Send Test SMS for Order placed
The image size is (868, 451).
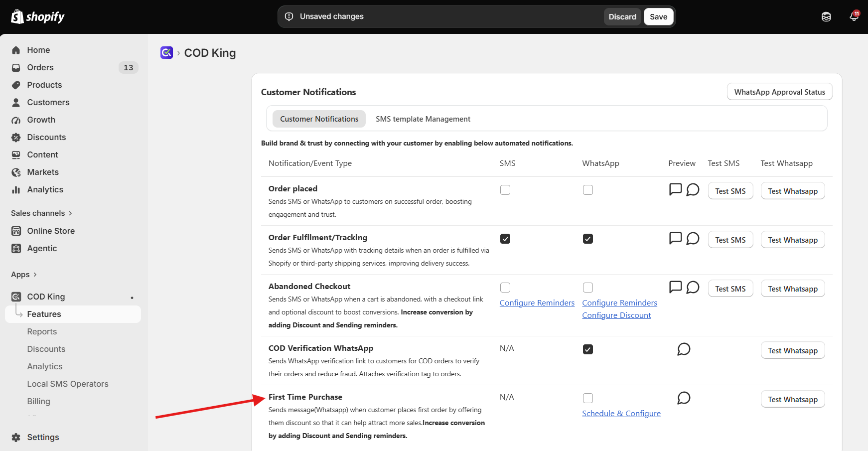(730, 191)
